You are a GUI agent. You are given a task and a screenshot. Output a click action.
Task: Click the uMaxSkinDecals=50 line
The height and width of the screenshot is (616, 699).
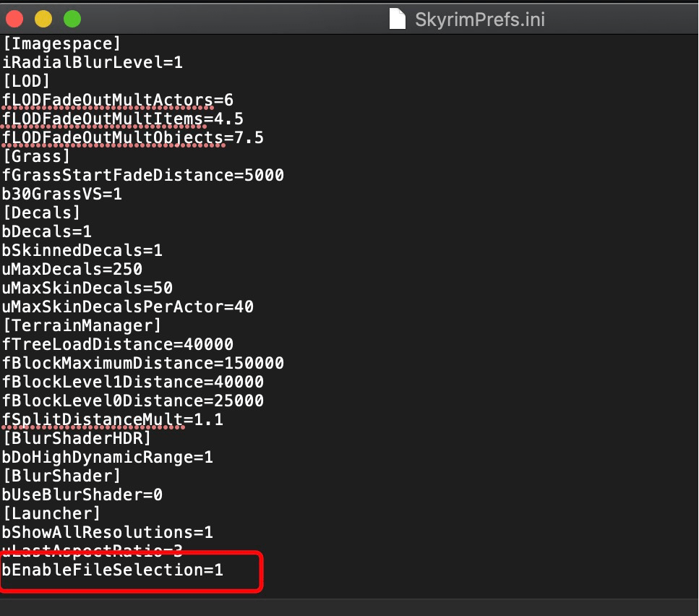[87, 288]
